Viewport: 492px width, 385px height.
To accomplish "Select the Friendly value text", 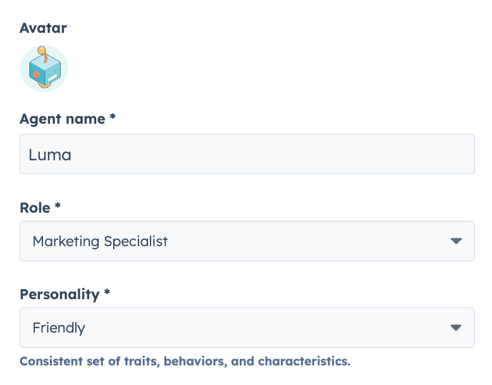I will (59, 328).
